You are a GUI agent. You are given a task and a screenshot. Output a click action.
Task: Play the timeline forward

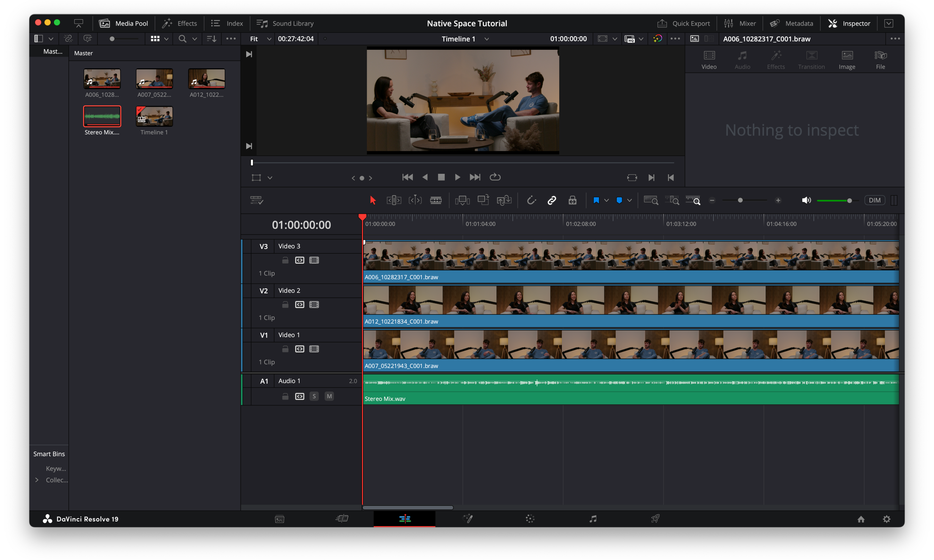(457, 177)
